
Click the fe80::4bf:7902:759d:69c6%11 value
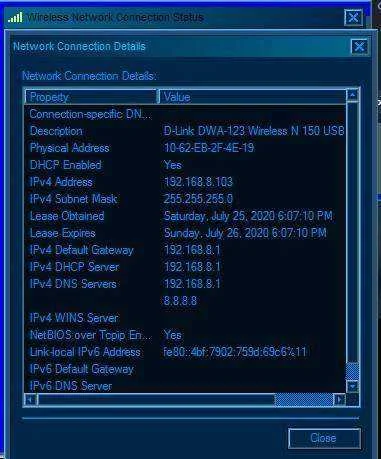coord(235,352)
